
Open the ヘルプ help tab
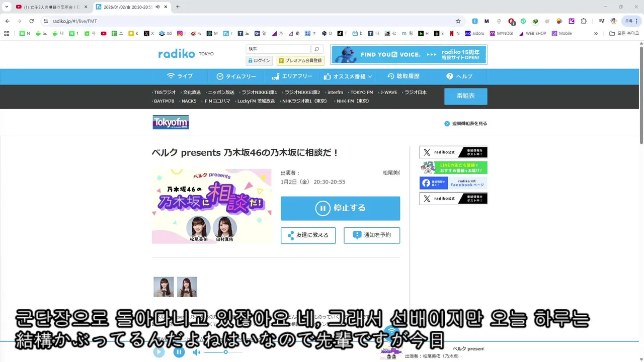459,76
